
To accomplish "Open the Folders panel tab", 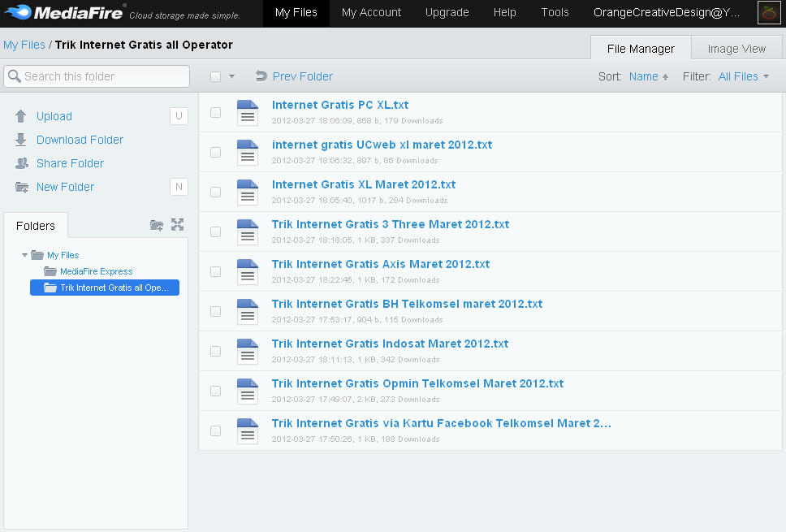I will (36, 226).
